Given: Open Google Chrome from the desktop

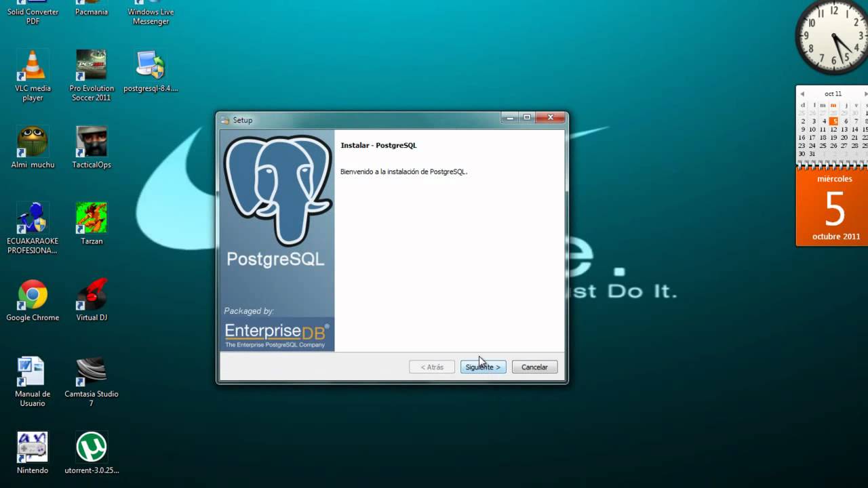Looking at the screenshot, I should (x=33, y=300).
